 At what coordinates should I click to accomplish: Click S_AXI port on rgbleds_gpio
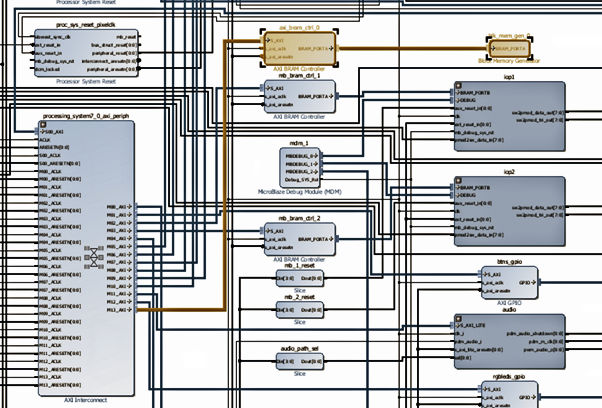[x=492, y=389]
